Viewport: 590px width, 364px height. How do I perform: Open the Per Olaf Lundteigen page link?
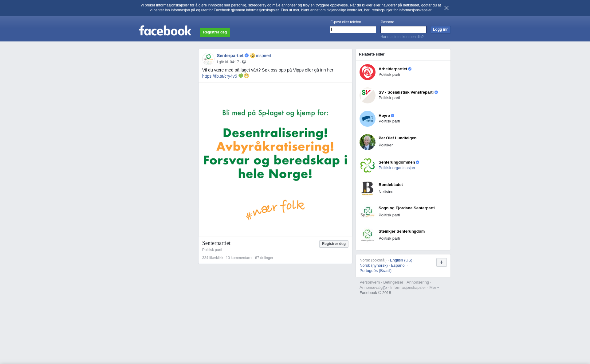(x=397, y=138)
